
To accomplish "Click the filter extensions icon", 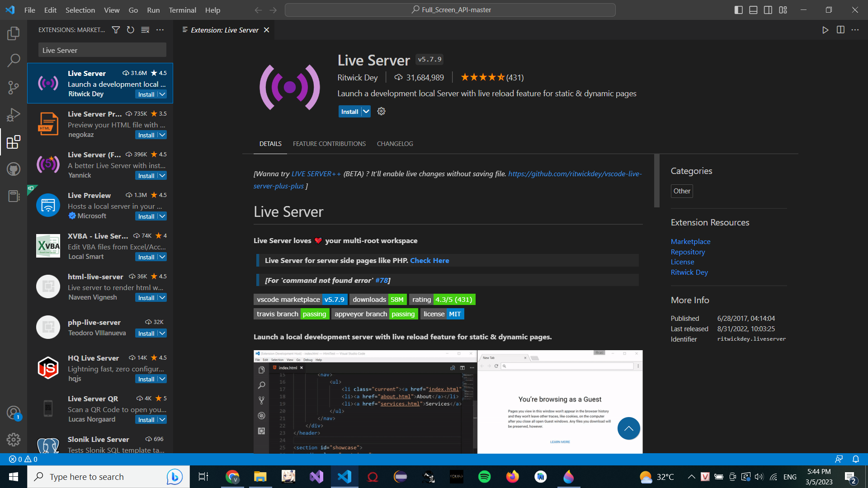I will click(x=116, y=30).
